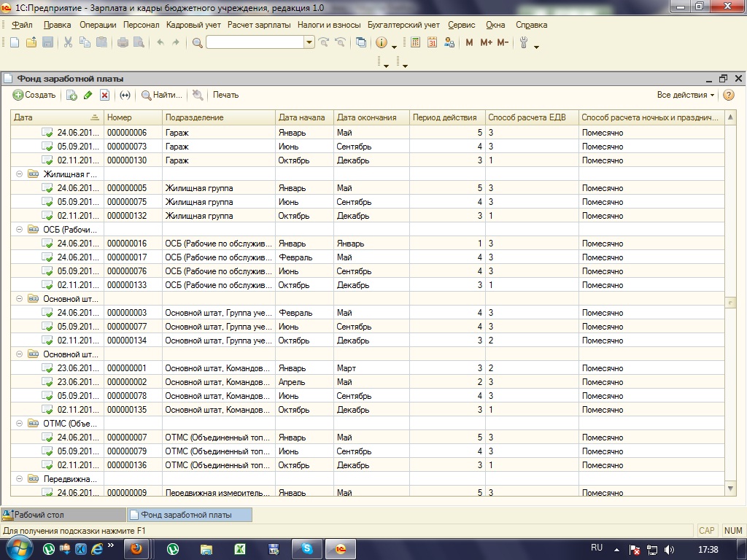Screen dimensions: 747x560
Task: Open the calendar icon in the toolbar
Action: coord(432,43)
